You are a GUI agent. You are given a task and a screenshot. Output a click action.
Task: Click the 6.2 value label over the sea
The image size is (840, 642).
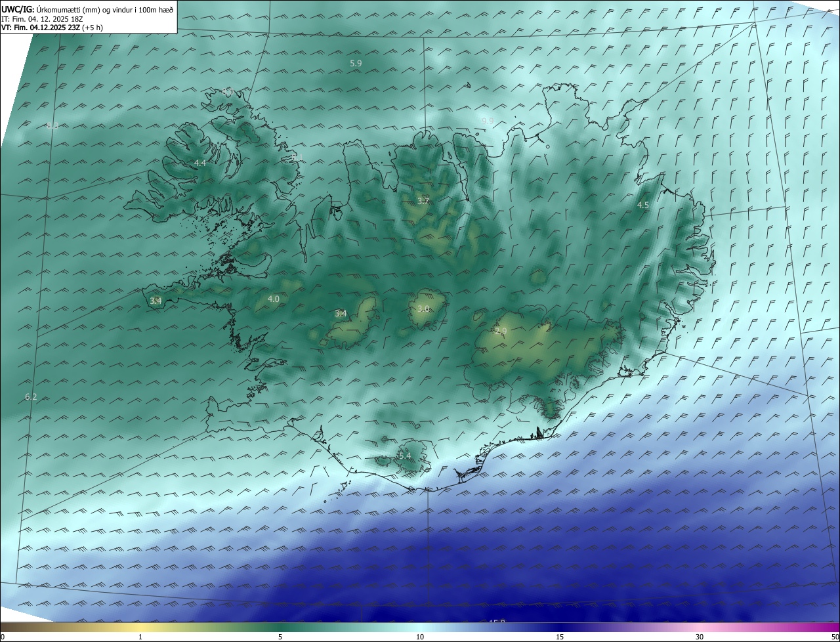tap(31, 397)
